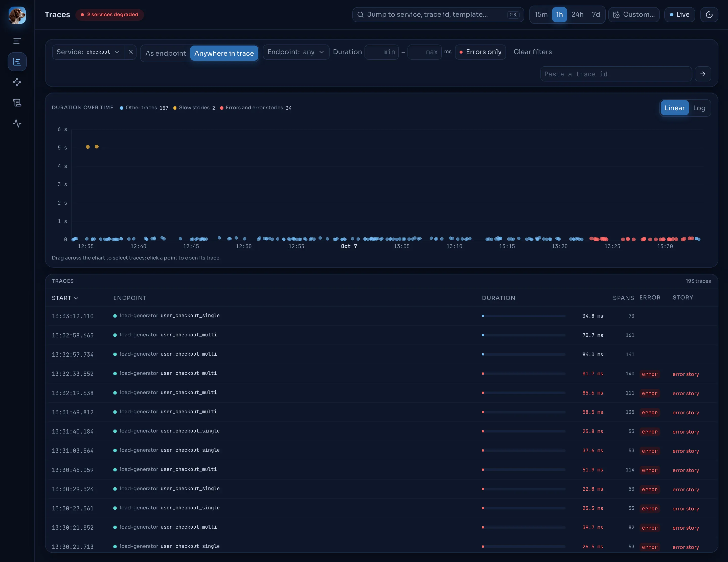This screenshot has height=562, width=728.
Task: Switch the chart to Log scale
Action: pyautogui.click(x=699, y=108)
